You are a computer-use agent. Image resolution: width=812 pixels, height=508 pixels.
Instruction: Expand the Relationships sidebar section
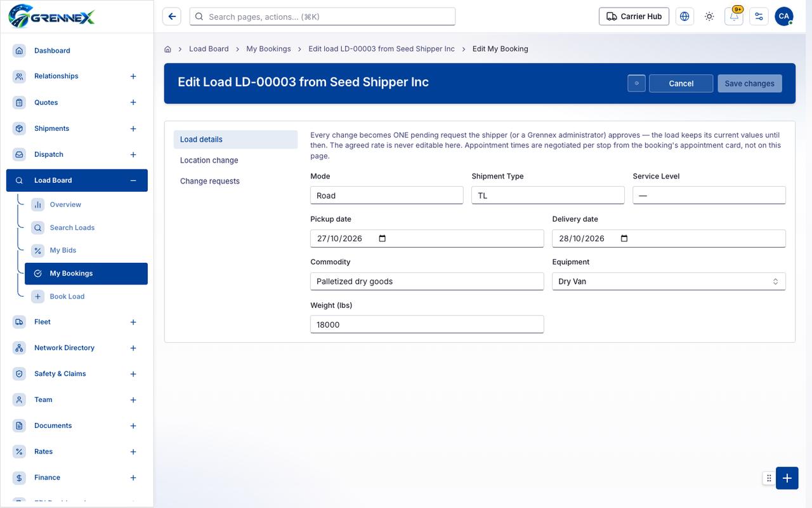click(133, 76)
